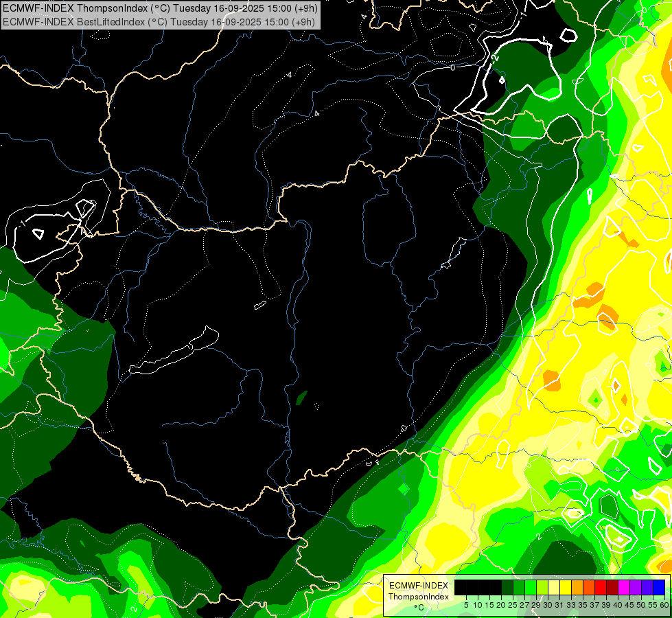The width and height of the screenshot is (672, 618).
Task: Click the -2 contour label on thick white line
Action: [495, 58]
